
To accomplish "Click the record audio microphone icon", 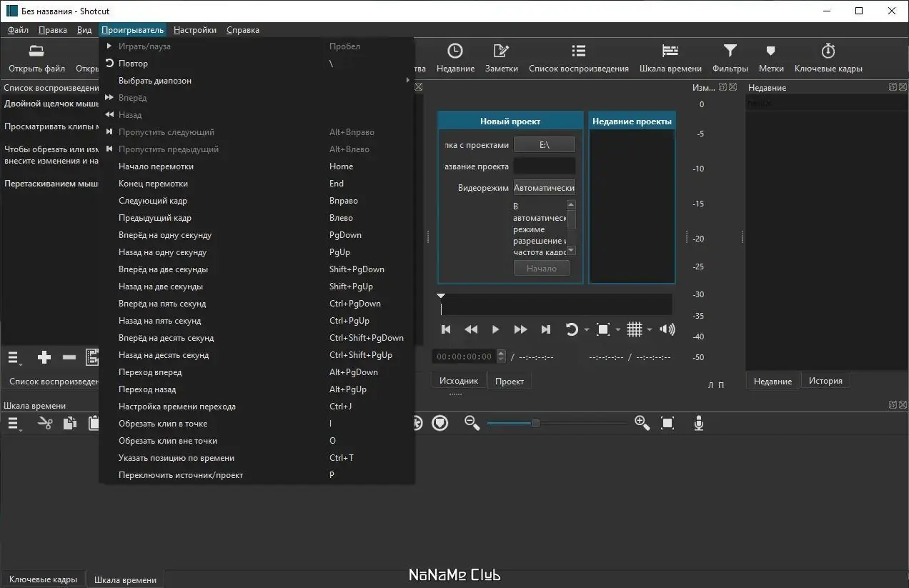I will [x=699, y=424].
